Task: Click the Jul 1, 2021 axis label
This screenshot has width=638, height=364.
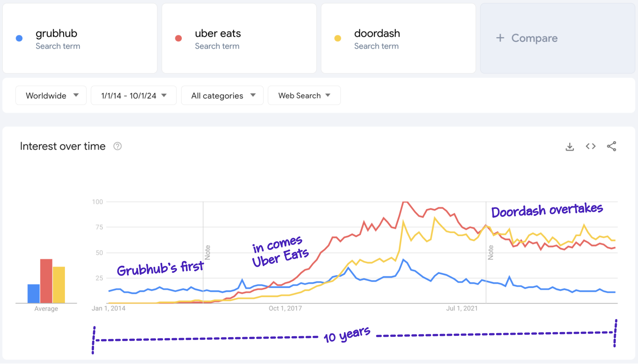Action: pos(462,308)
